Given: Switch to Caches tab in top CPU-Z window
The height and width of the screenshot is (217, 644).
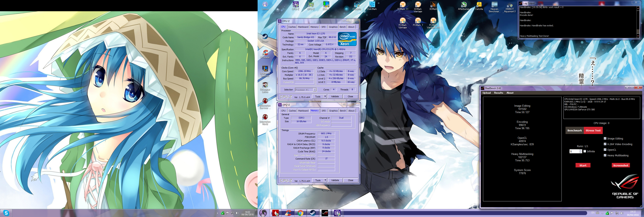Looking at the screenshot, I should (292, 27).
